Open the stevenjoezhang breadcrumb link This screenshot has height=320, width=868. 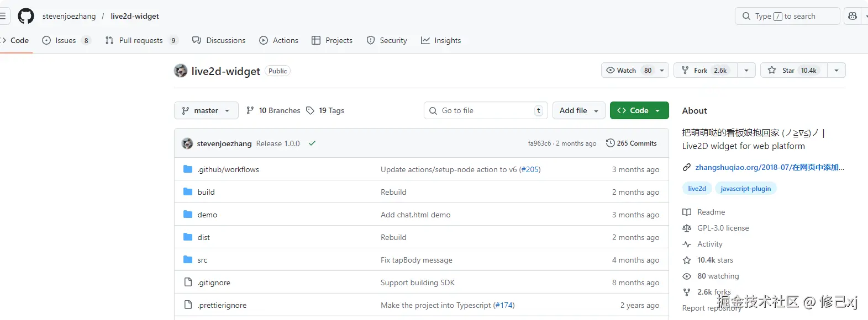pyautogui.click(x=69, y=16)
